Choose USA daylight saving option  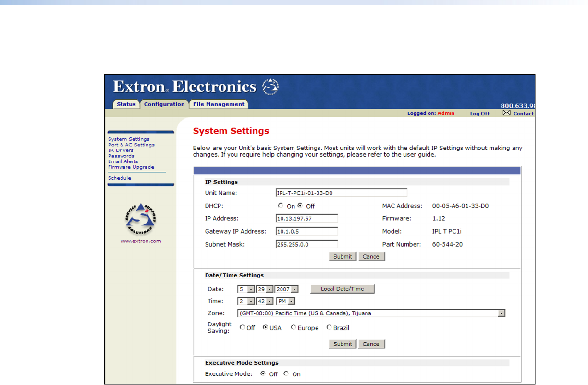(x=265, y=328)
